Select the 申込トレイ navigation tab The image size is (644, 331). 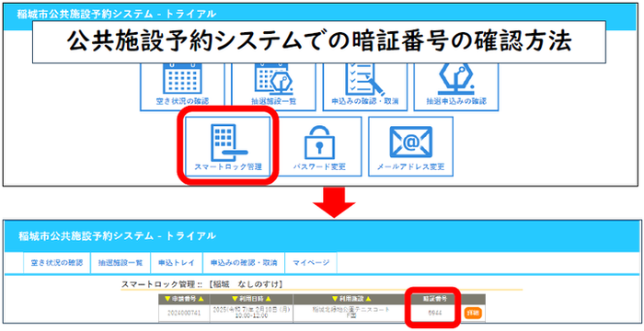coord(177,262)
